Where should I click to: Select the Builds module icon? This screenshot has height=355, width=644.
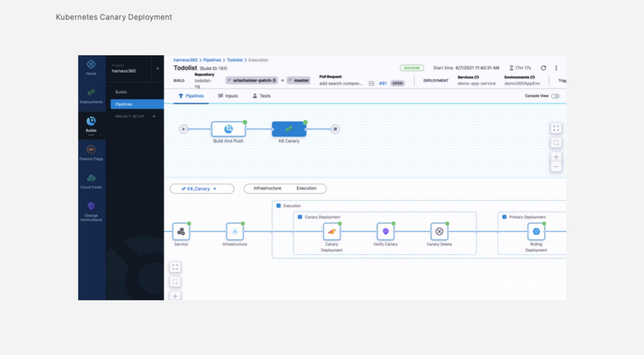tap(91, 121)
